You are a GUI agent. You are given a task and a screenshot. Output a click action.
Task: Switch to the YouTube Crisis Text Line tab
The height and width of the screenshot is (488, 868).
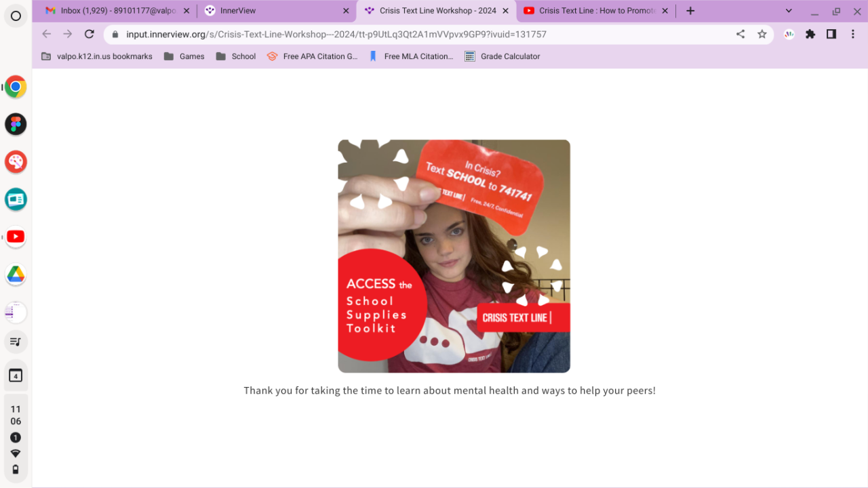click(x=595, y=11)
